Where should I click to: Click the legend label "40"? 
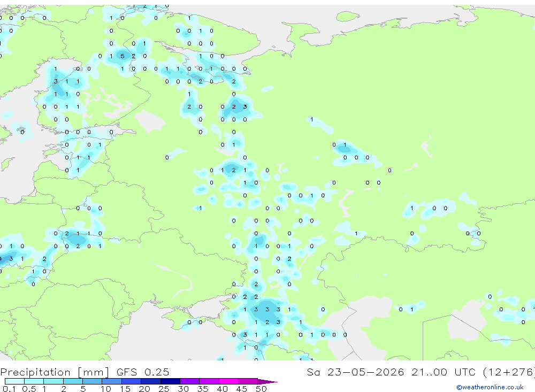tap(222, 389)
